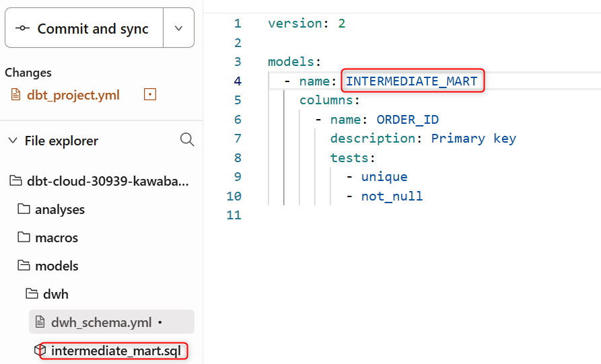Collapse the File explorer section chevron
Image resolution: width=601 pixels, height=364 pixels.
(x=13, y=140)
